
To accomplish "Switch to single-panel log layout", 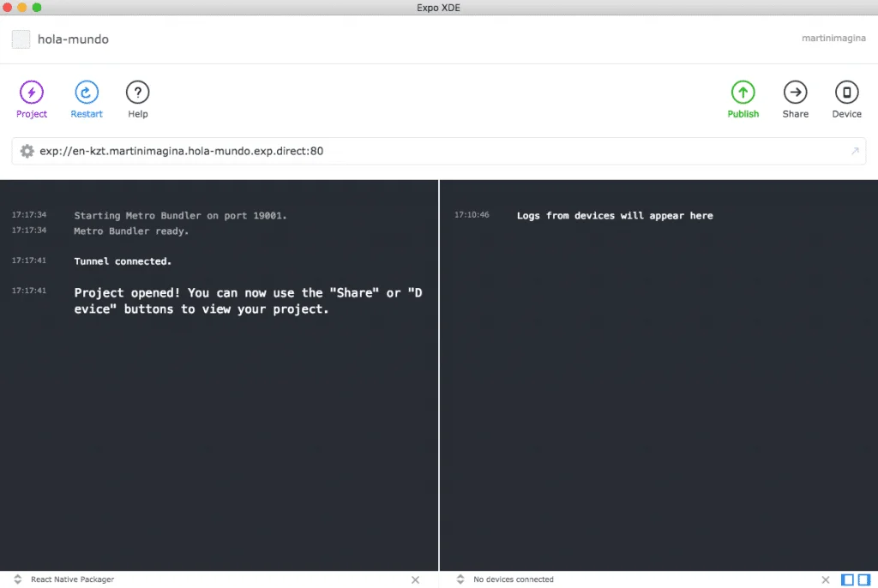I will pos(847,579).
